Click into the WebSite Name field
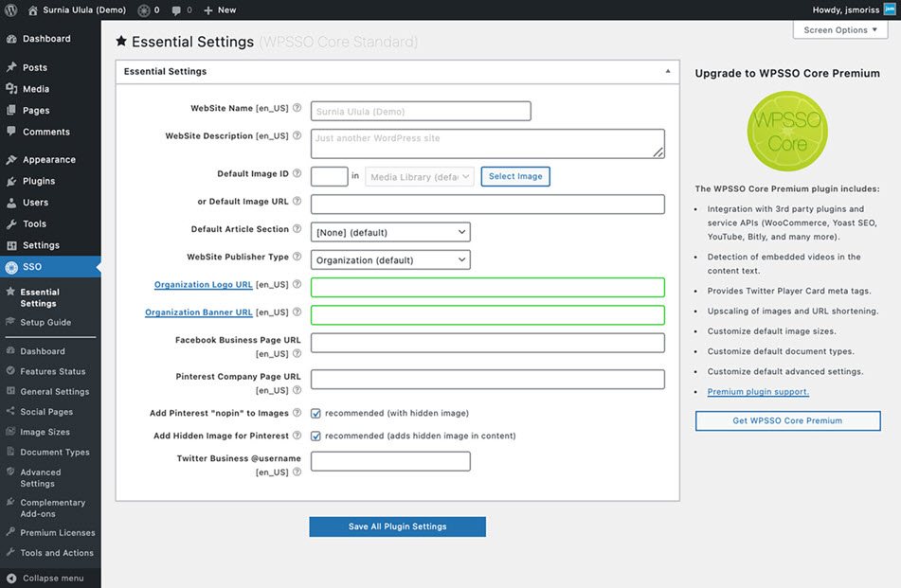Viewport: 901px width, 588px height. 421,111
